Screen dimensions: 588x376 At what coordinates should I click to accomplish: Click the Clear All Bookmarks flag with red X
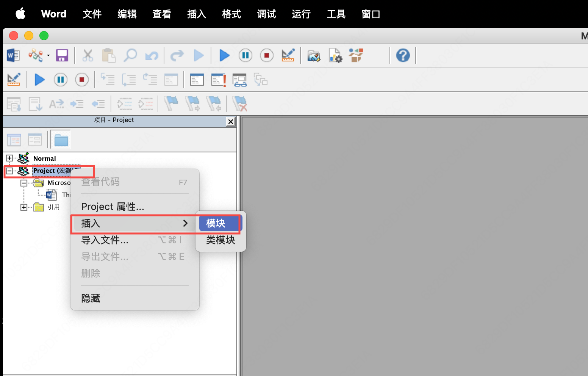click(x=239, y=104)
